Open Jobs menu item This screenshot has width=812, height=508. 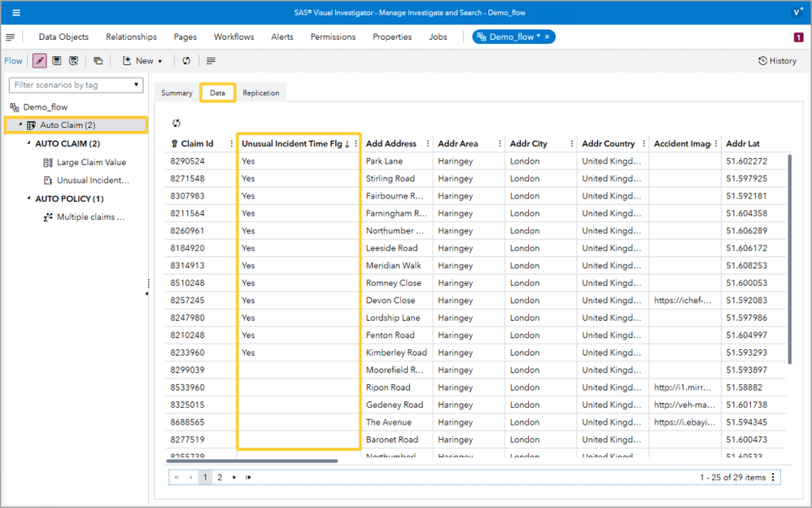[438, 37]
